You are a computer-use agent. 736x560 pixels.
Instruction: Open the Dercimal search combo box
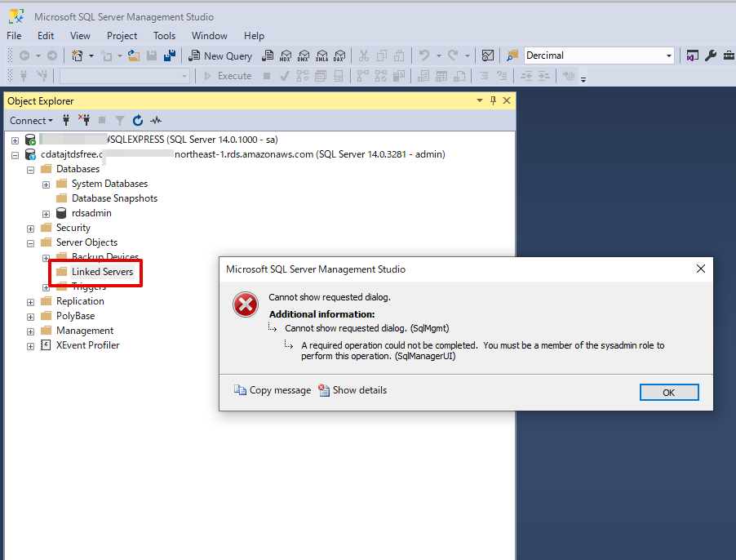(x=599, y=56)
